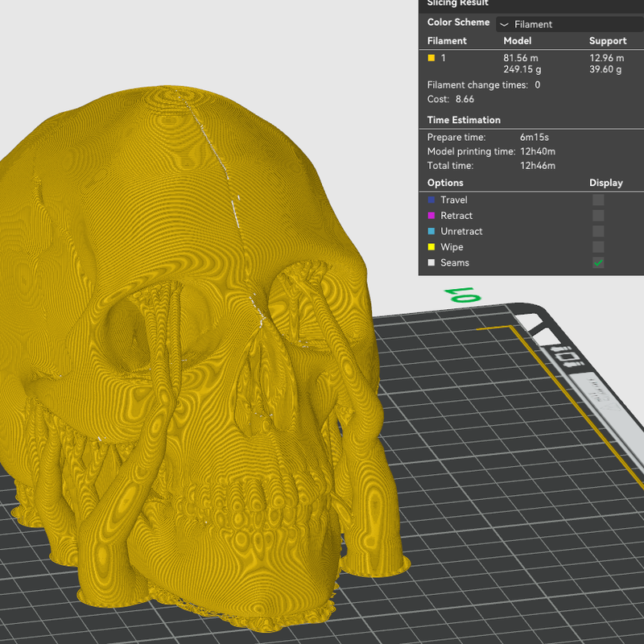The image size is (644, 644).
Task: Click the green plate number 01 label
Action: (462, 295)
